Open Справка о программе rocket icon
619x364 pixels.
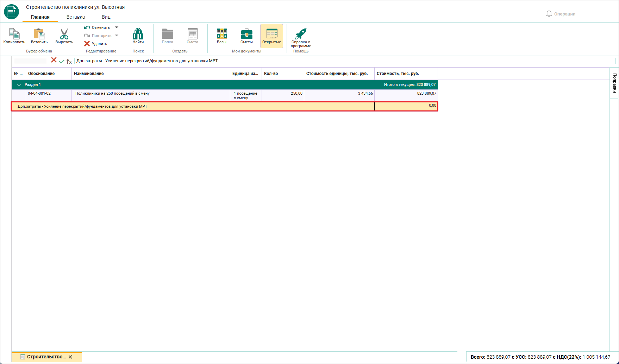pyautogui.click(x=301, y=33)
